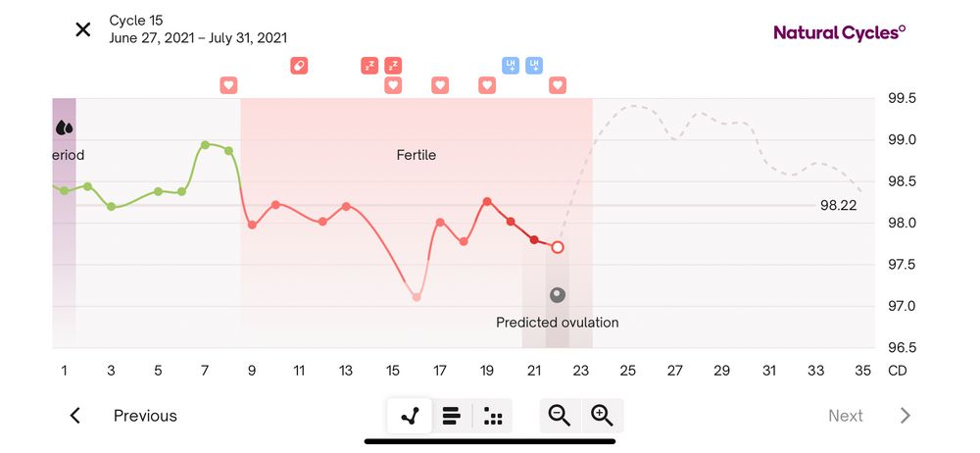980x453 pixels.
Task: Tap the second blue LH test icon
Action: coord(534,66)
